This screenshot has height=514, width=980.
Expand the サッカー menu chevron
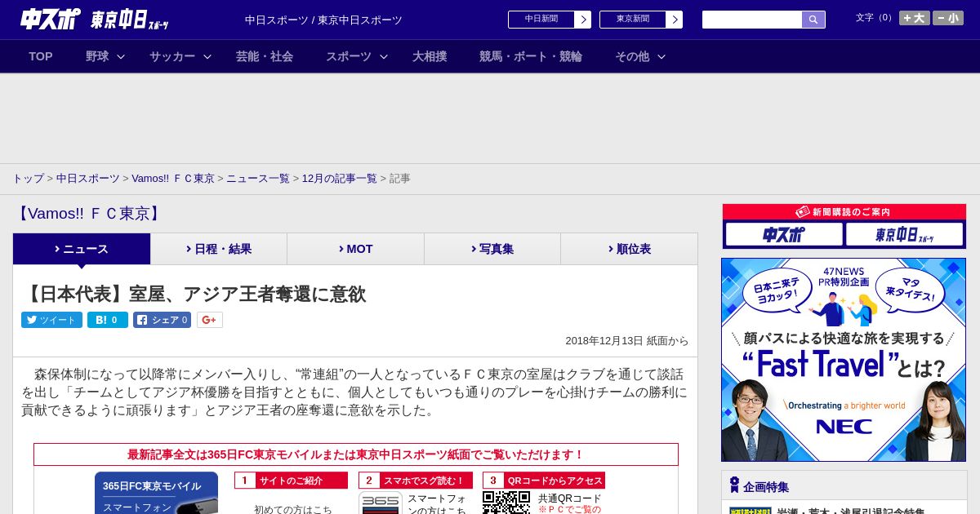pos(207,57)
